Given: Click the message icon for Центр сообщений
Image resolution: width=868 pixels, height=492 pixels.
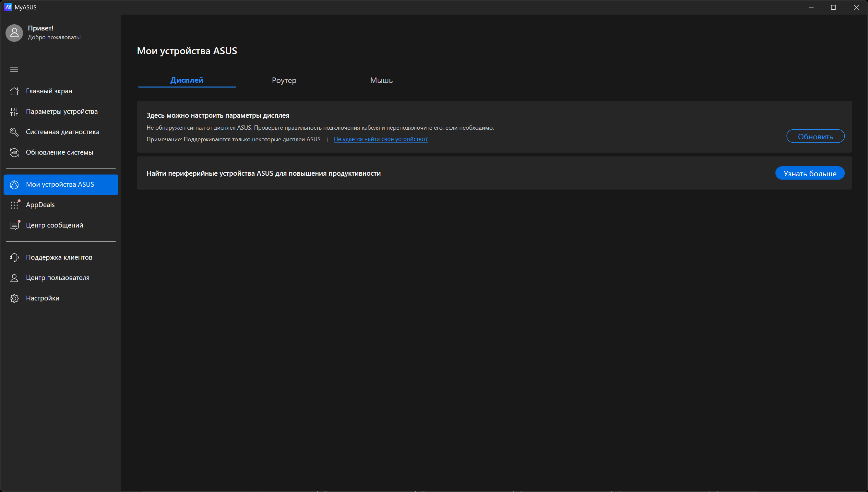Looking at the screenshot, I should click(x=14, y=225).
